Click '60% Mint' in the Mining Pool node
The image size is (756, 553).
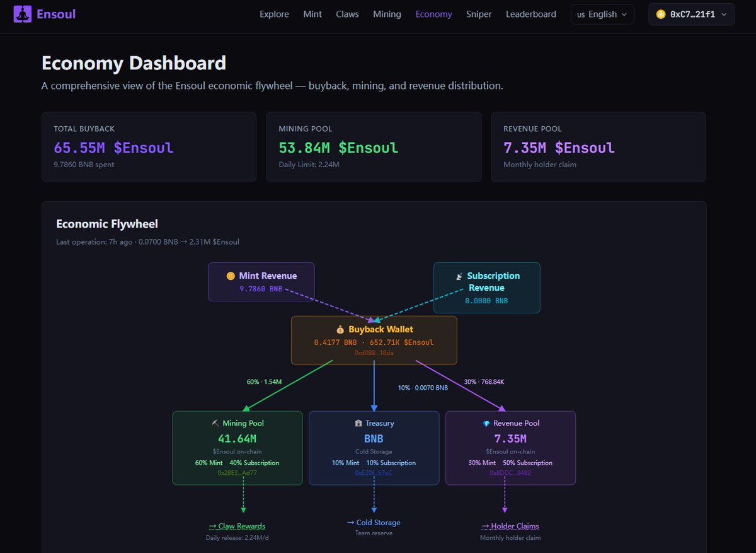[209, 463]
